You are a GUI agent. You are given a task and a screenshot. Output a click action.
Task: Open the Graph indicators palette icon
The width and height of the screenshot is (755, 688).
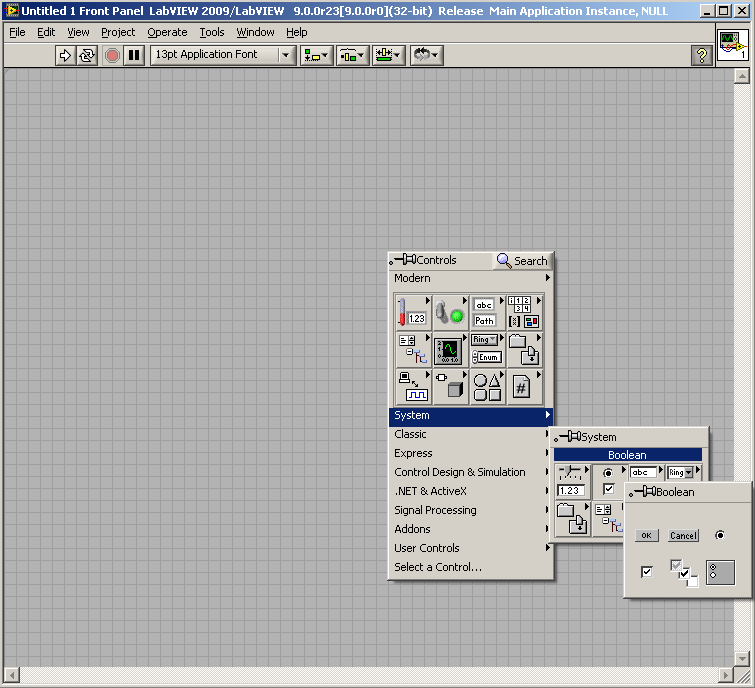click(x=449, y=349)
